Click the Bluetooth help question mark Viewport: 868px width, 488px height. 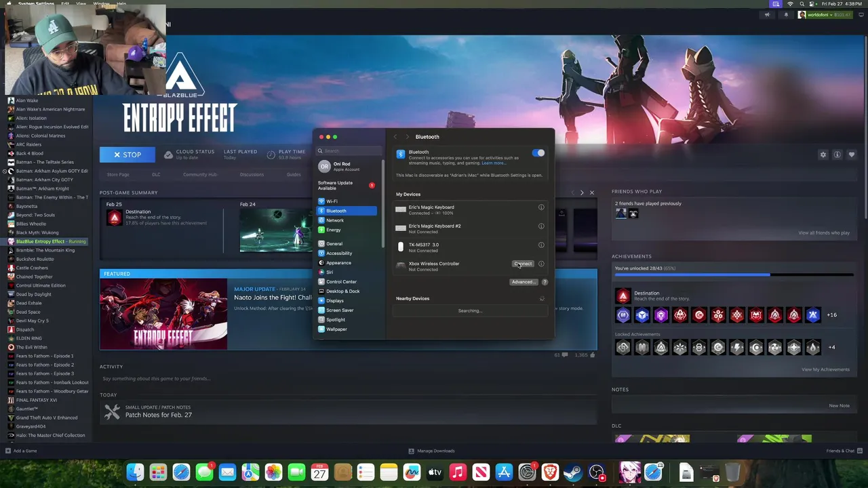(545, 282)
